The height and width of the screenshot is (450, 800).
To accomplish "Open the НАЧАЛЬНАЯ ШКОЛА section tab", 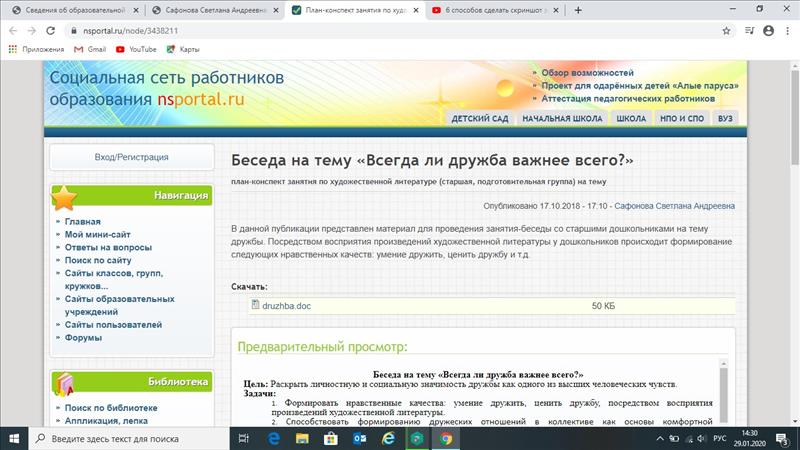I will [x=562, y=118].
